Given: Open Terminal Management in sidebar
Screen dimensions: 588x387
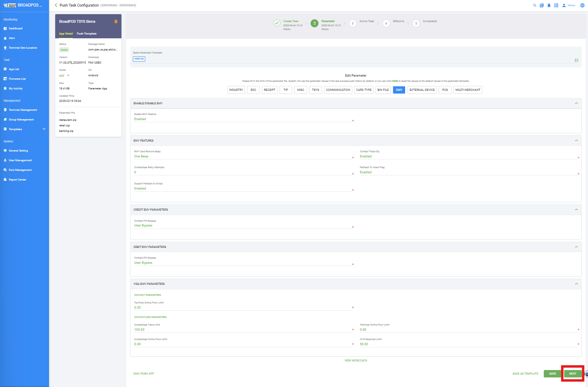Looking at the screenshot, I should click(23, 110).
